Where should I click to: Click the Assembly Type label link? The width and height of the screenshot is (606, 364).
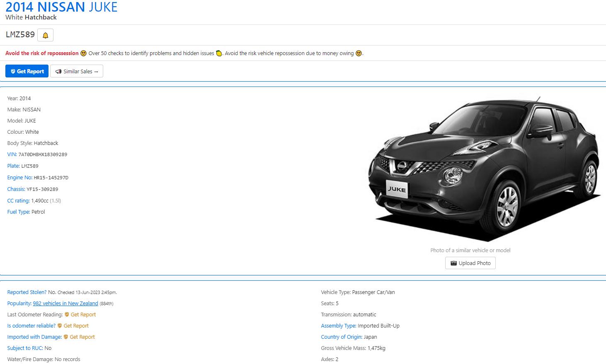tap(338, 326)
